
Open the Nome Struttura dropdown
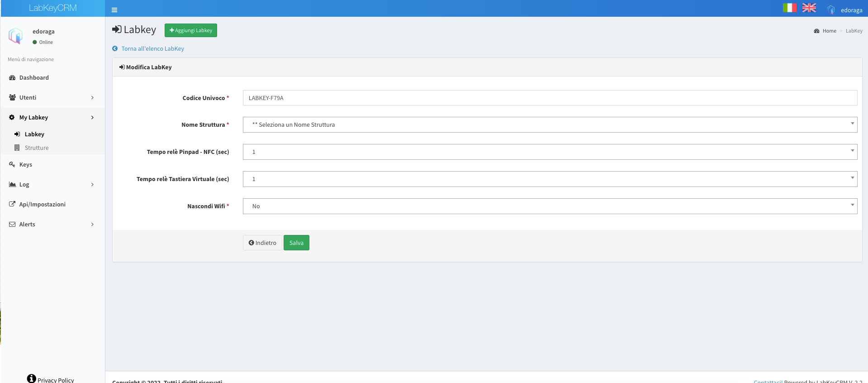(x=550, y=125)
